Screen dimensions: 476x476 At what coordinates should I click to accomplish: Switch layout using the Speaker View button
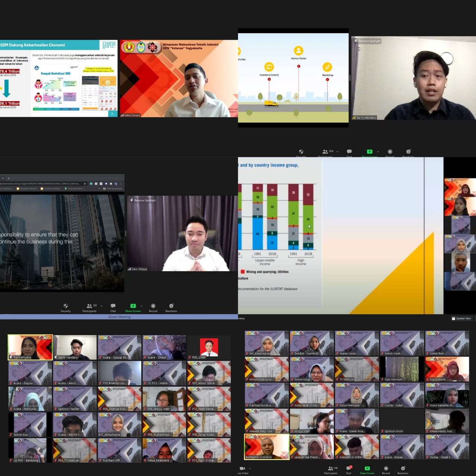(x=461, y=318)
